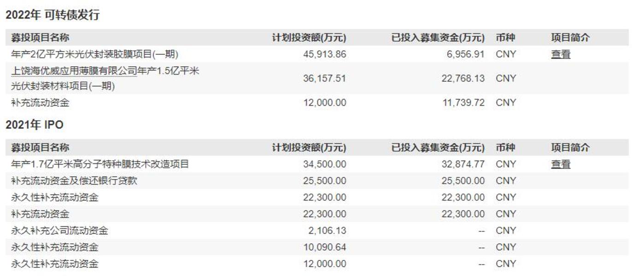Image resolution: width=644 pixels, height=276 pixels.
Task: Click the 45,913.86 planned investment value
Action: coord(324,54)
